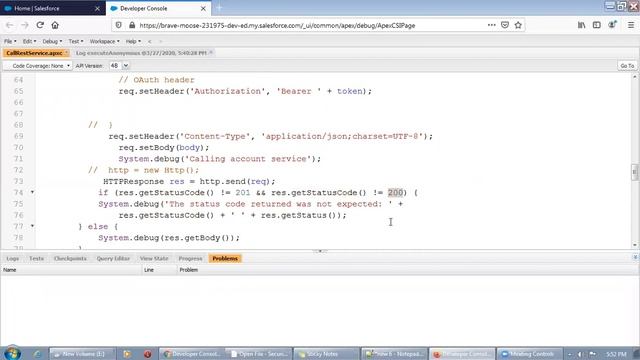Close the CallRestService.apxc file tab
The height and width of the screenshot is (360, 640).
click(x=66, y=53)
